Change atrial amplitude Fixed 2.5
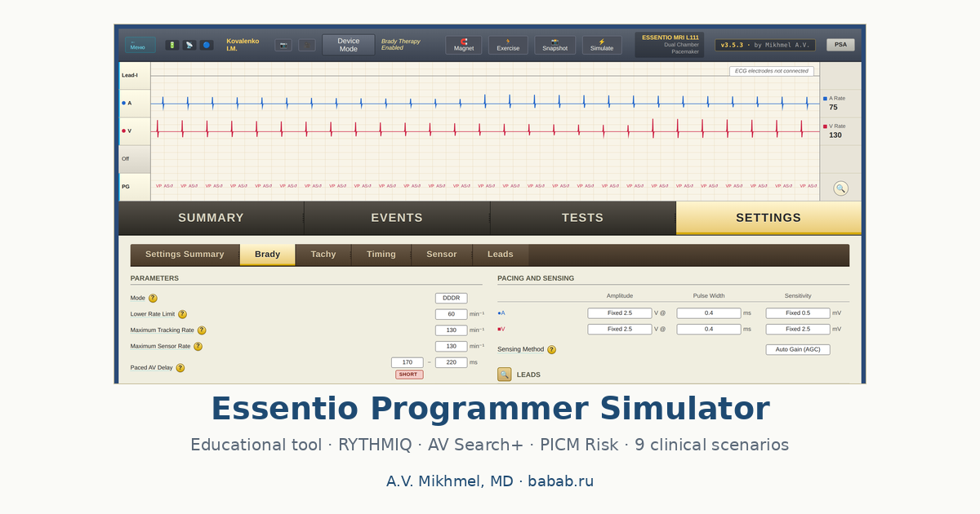This screenshot has width=980, height=514. pyautogui.click(x=620, y=313)
